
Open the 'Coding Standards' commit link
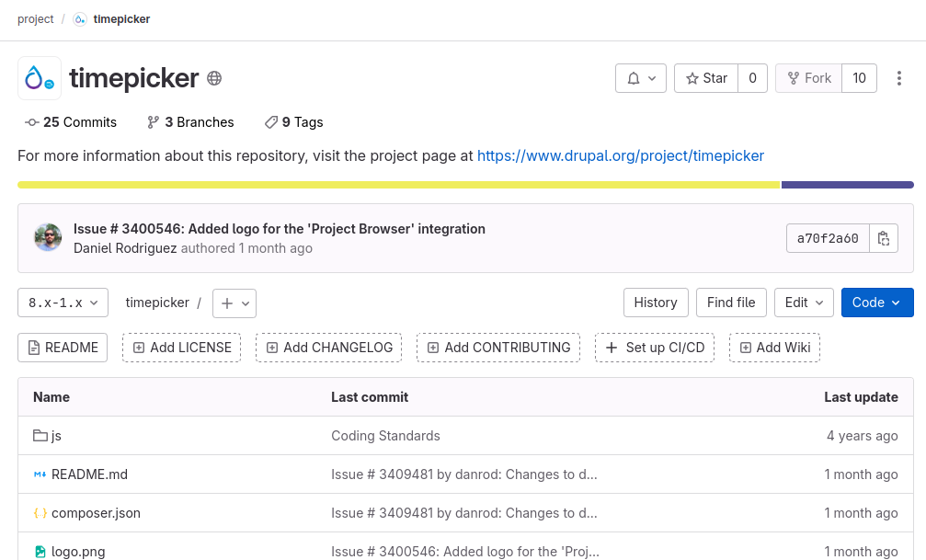385,436
